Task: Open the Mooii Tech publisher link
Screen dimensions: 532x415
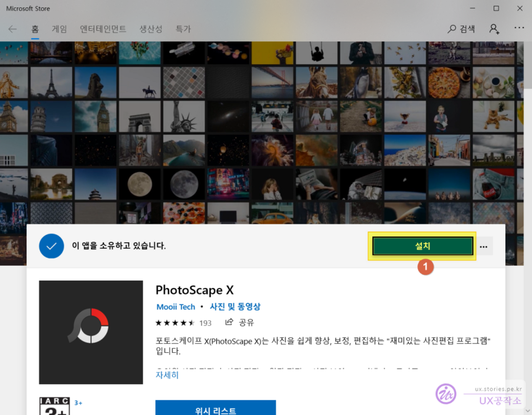Action: 175,307
